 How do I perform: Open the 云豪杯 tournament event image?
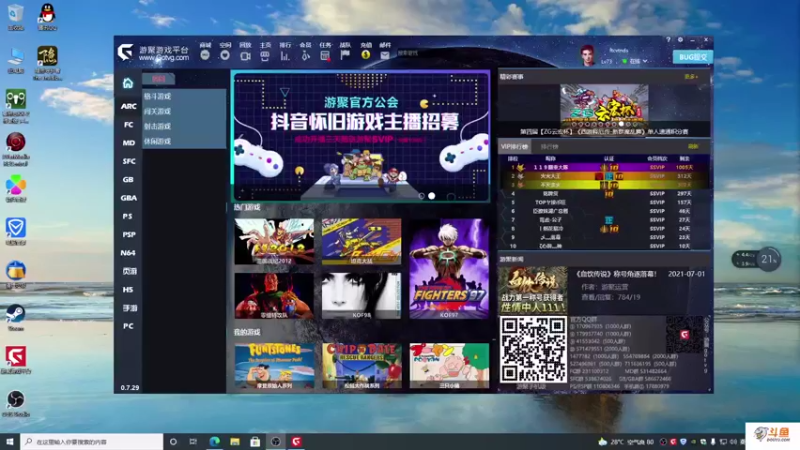tap(604, 106)
